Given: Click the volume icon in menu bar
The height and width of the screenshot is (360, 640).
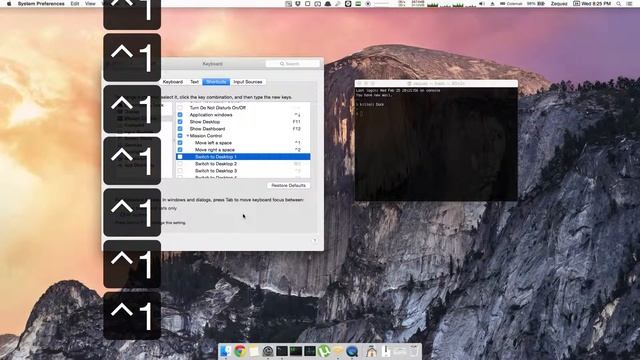Looking at the screenshot, I should [x=482, y=4].
